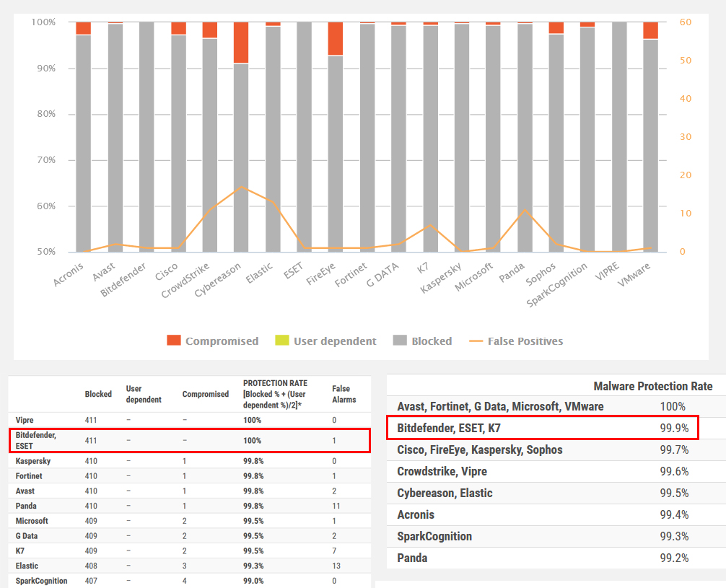Click the Bitdefender, ESET row name
The image size is (726, 588).
click(x=35, y=440)
